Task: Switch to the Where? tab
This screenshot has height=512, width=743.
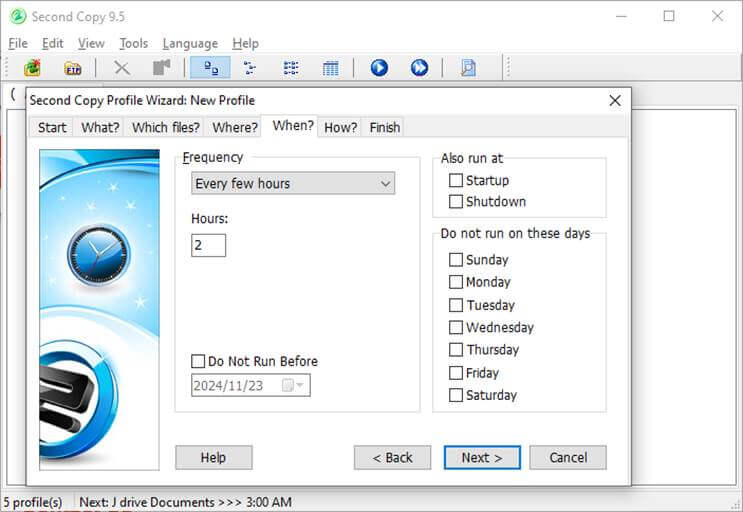Action: point(235,127)
